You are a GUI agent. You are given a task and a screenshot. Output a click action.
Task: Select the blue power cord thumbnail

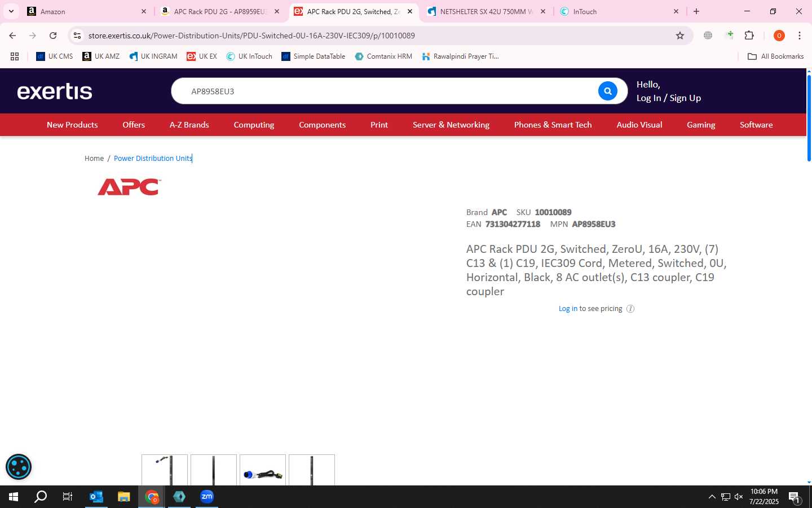click(x=263, y=470)
